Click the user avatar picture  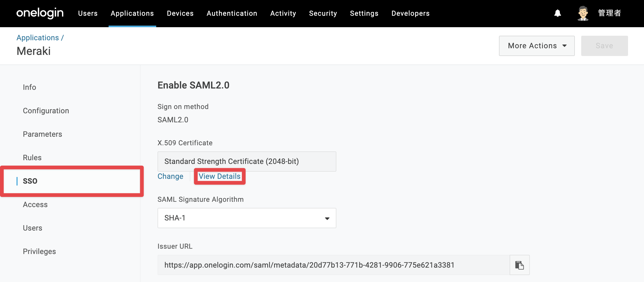[583, 13]
